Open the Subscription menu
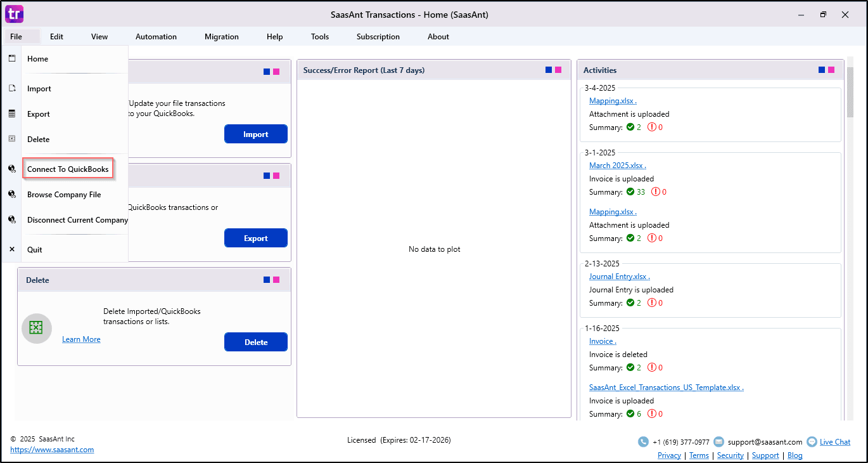 tap(378, 37)
